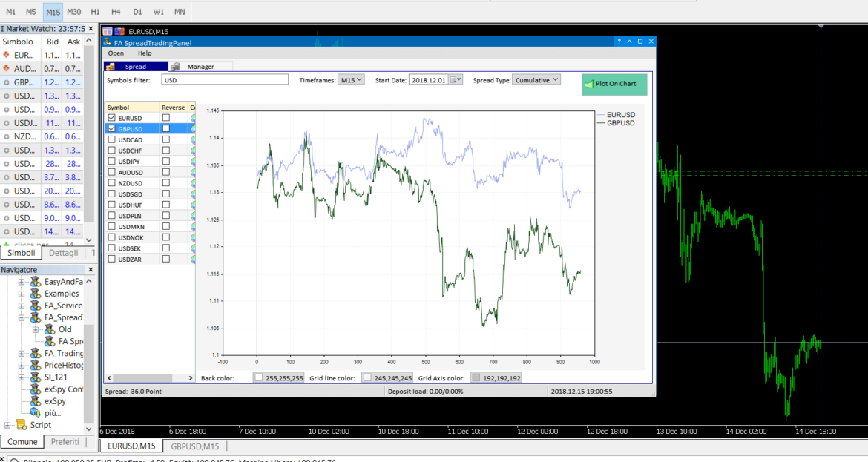Viewport: 868px width, 462px height.
Task: Open the Help menu in the panel
Action: (x=145, y=53)
